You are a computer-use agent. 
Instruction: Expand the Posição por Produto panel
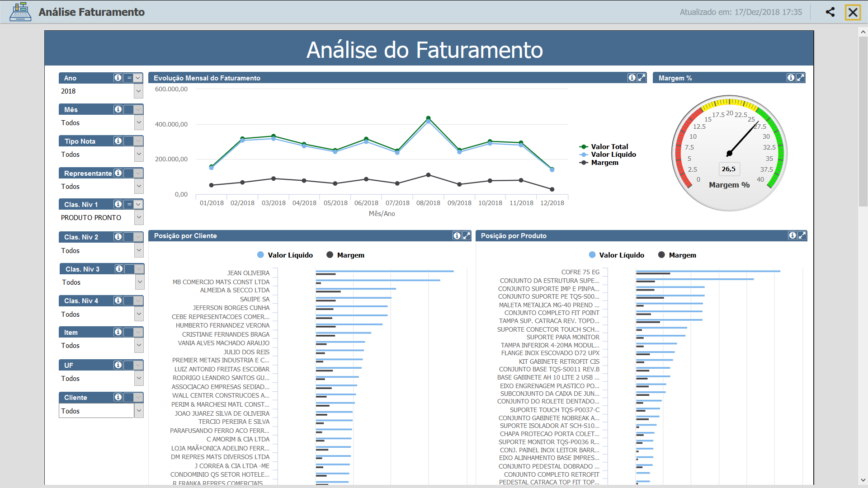coord(802,235)
